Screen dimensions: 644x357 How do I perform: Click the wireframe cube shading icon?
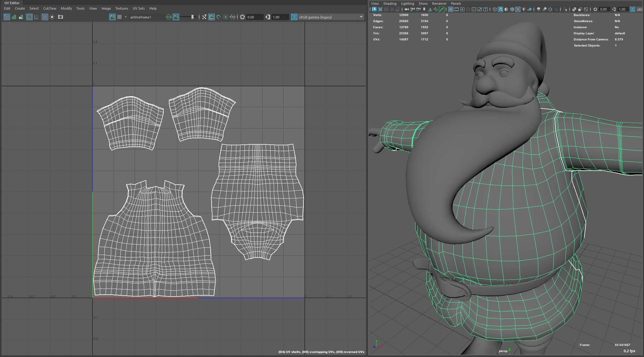coord(494,9)
